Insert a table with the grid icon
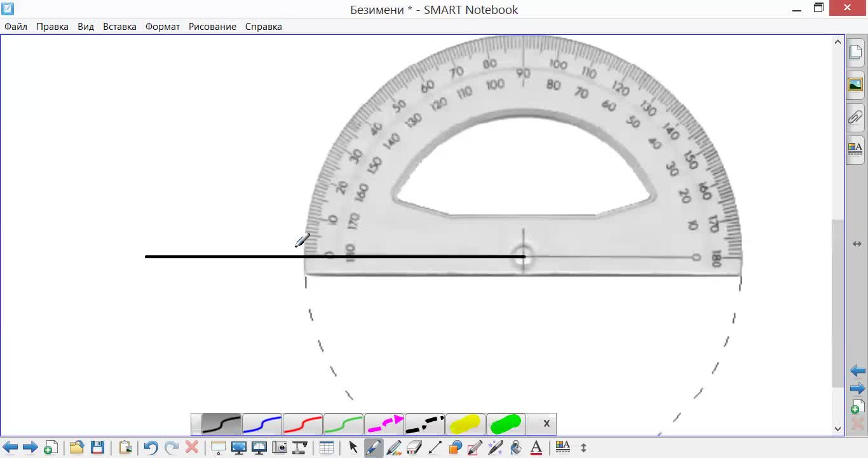 tap(327, 447)
